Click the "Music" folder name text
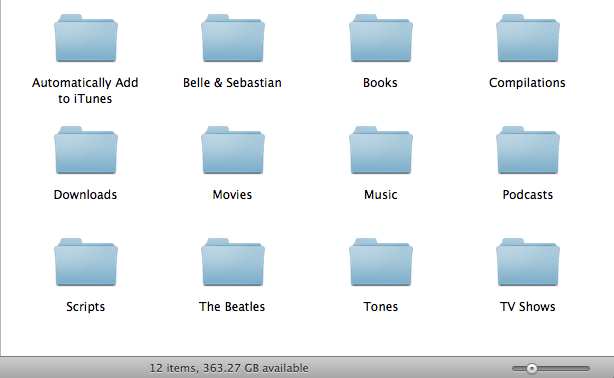The height and width of the screenshot is (378, 614). [381, 195]
